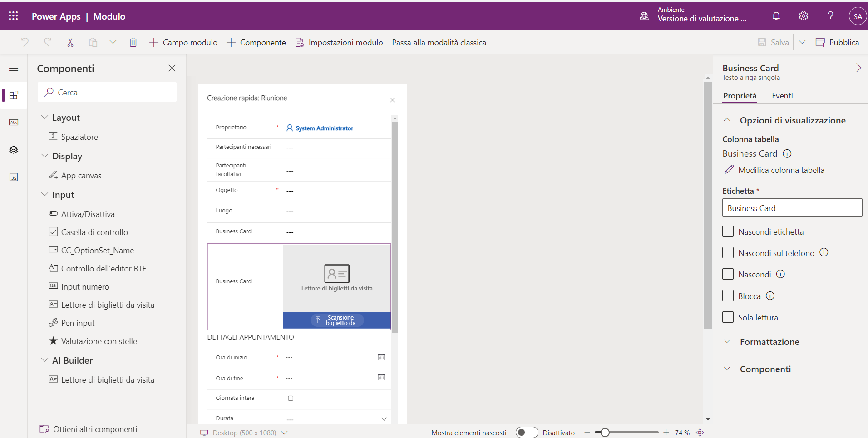Click the Salva button
Image resolution: width=868 pixels, height=438 pixels.
pos(774,42)
